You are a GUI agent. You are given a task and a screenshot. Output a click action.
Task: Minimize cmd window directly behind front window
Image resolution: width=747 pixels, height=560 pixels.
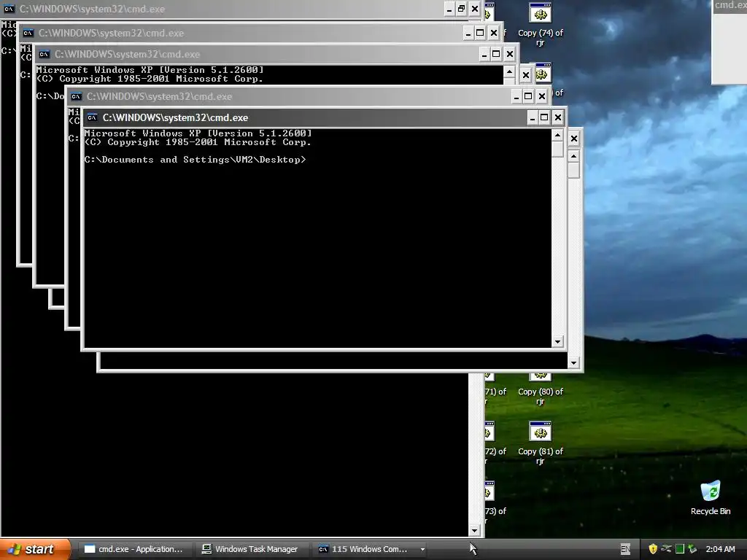click(x=516, y=97)
